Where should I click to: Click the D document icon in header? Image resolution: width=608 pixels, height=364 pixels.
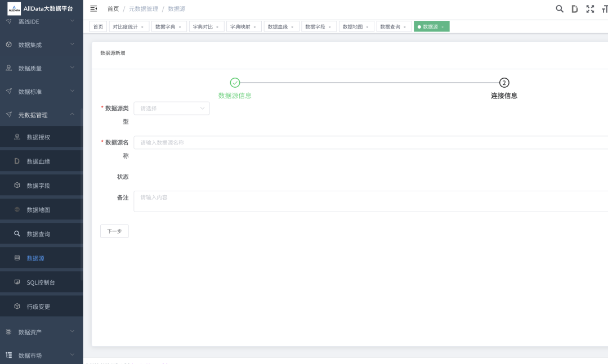point(575,8)
